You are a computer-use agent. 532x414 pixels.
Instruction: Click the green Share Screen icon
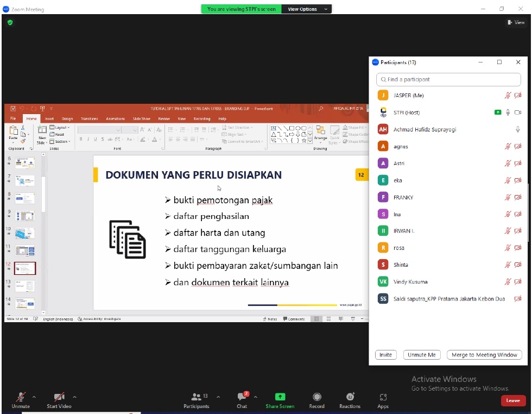click(x=280, y=397)
